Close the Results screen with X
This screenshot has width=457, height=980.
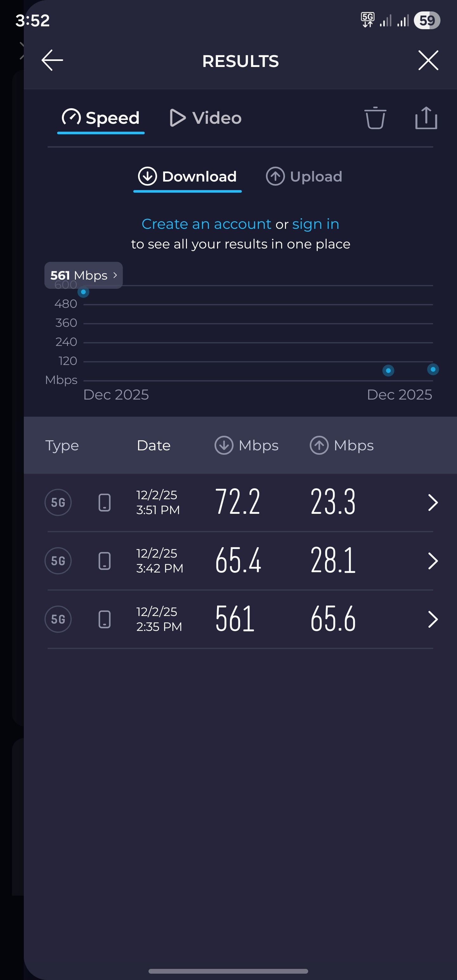(x=428, y=61)
